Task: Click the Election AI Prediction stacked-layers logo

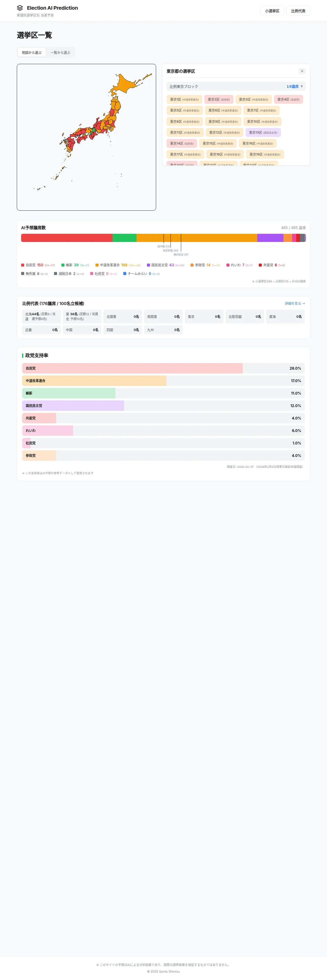Action: coord(20,8)
